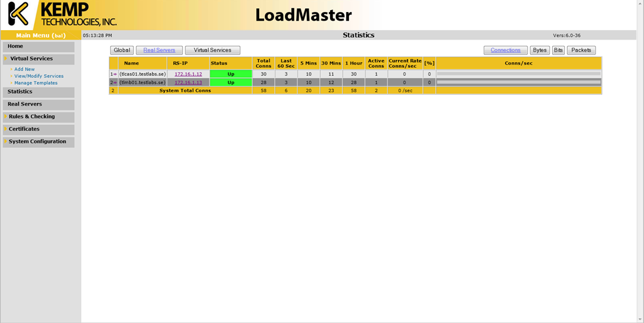Open real server IP 172.16.1.12
Image resolution: width=644 pixels, height=323 pixels.
(x=189, y=74)
